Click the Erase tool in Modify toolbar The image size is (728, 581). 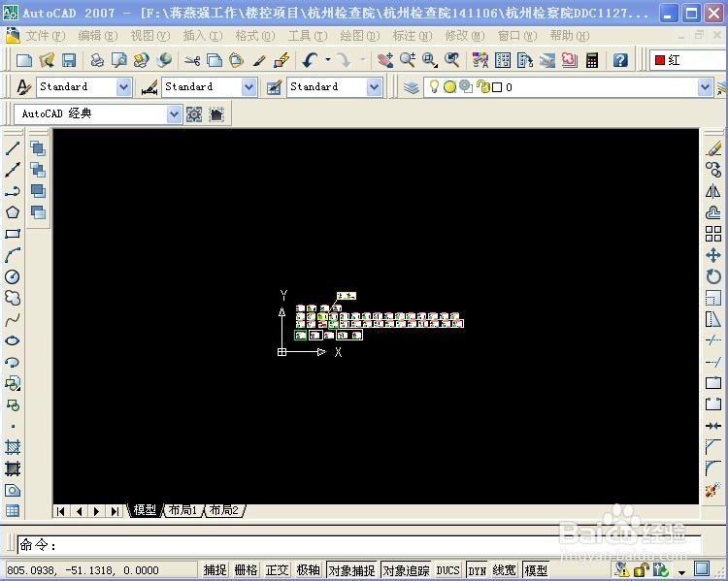click(713, 149)
